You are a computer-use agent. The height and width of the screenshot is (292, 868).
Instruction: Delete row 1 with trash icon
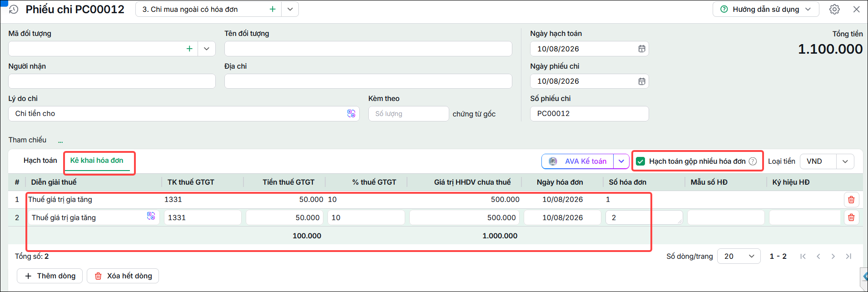(x=851, y=200)
